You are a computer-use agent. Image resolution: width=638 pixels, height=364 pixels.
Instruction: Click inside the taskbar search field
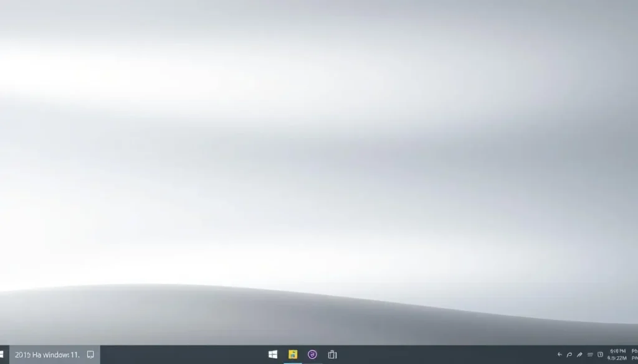(50, 354)
